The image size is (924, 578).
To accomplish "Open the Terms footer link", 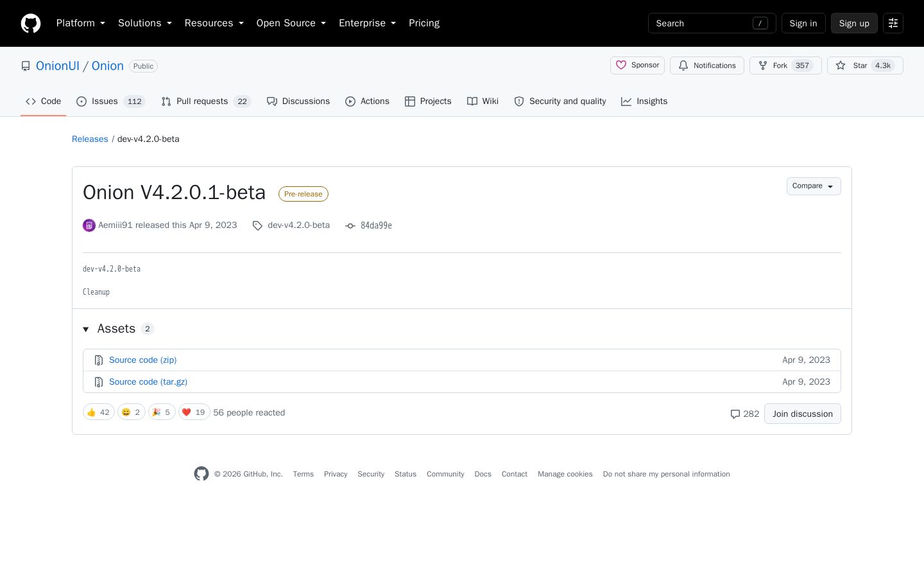I will (304, 475).
